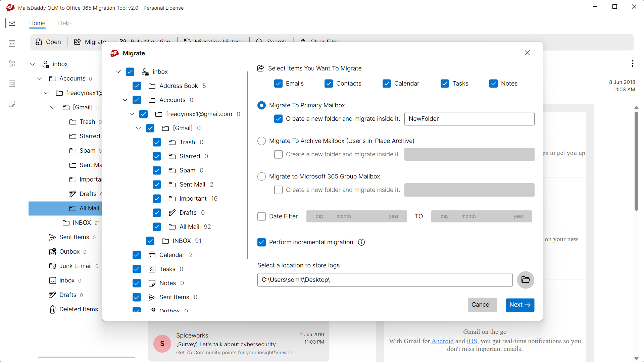Click the Spiceworks sender avatar
Viewport: 644px width, 362px height.
point(162,344)
